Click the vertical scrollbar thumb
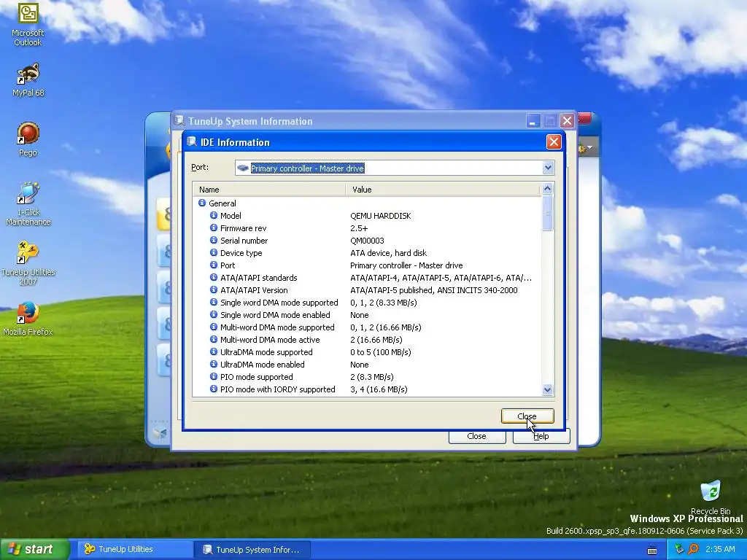Viewport: 747px width, 560px height. (547, 213)
